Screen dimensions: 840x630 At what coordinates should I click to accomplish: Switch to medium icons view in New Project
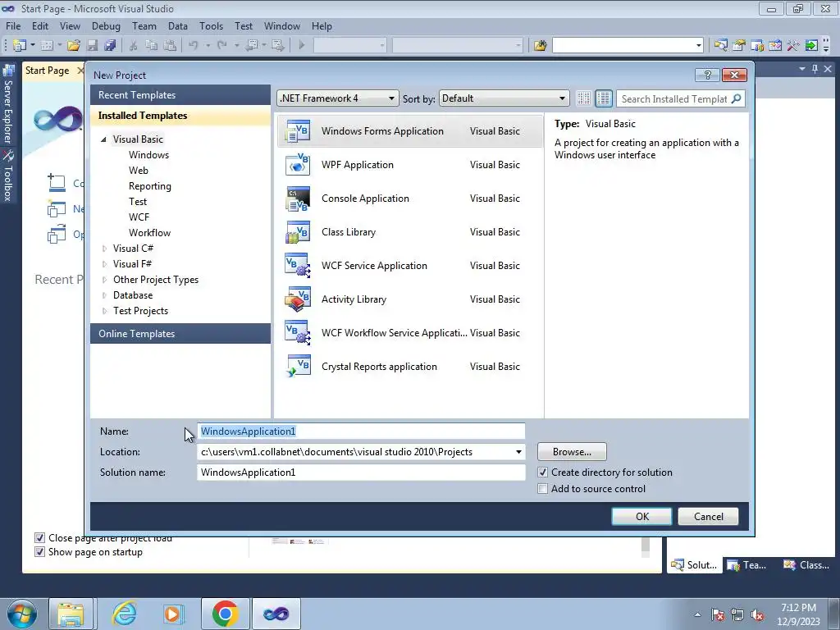click(x=603, y=98)
